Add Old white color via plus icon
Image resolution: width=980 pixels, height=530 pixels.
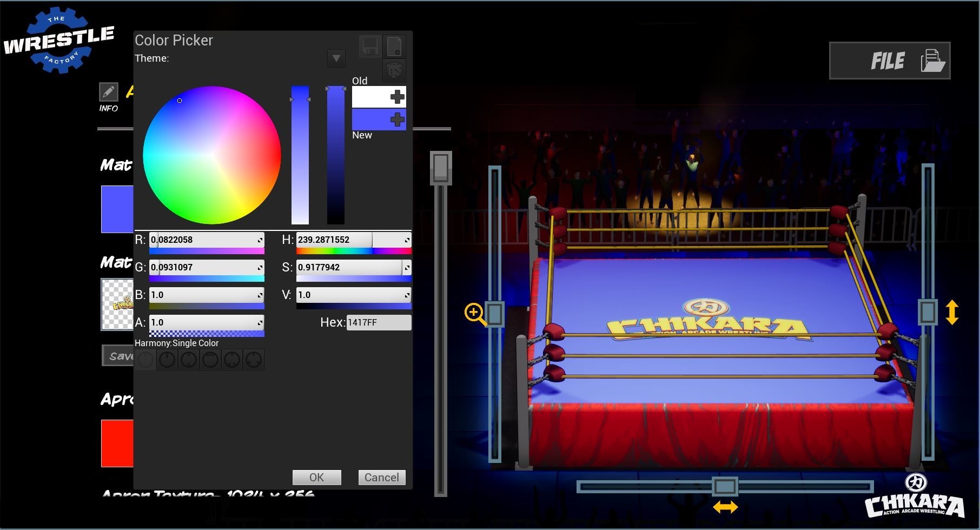pyautogui.click(x=398, y=97)
